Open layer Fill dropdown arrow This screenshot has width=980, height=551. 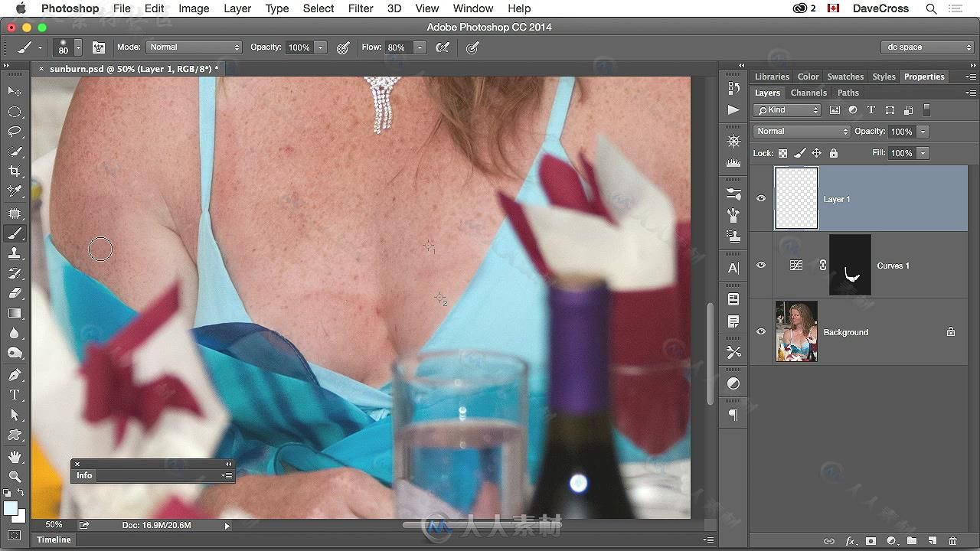(x=923, y=153)
